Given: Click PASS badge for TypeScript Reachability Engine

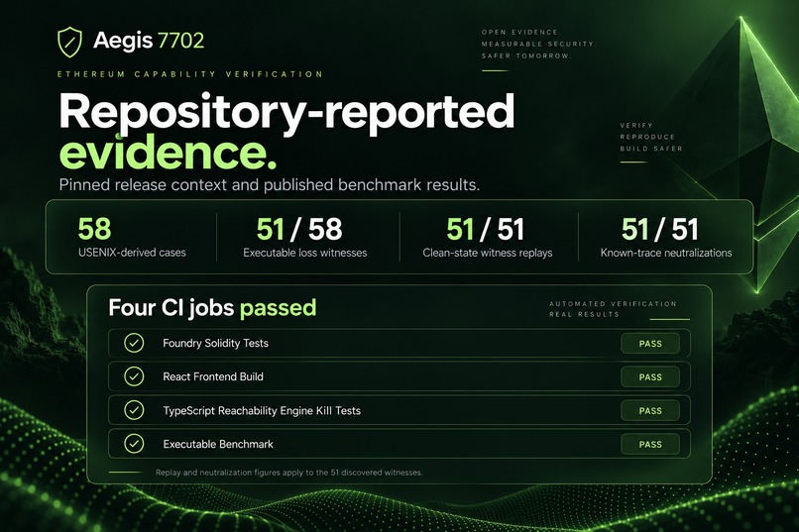Looking at the screenshot, I should tap(650, 411).
